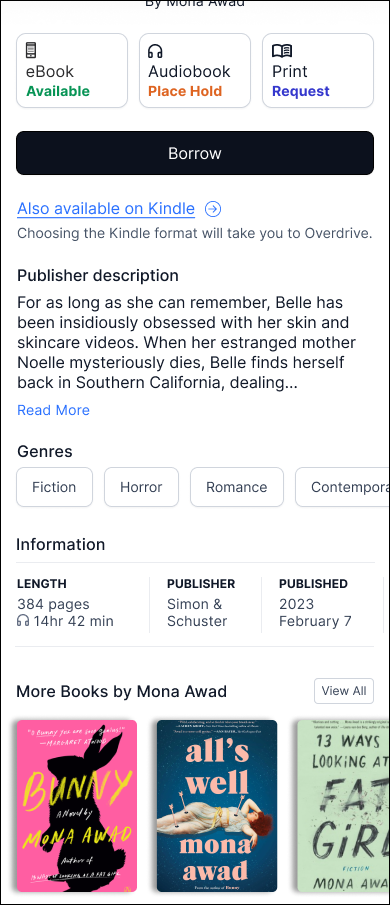Open 13 Ways of Looking at a Fat Girl cover
The height and width of the screenshot is (905, 390).
[x=343, y=806]
